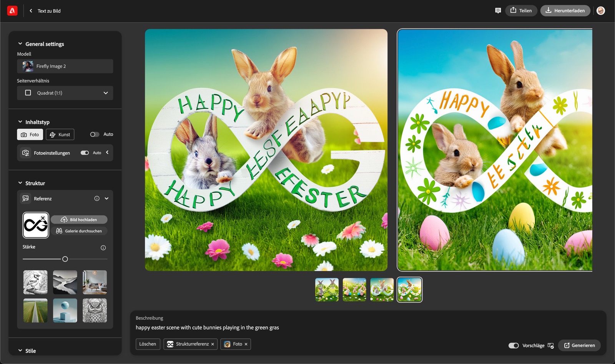Collapse the Inhaltstyp section

(20, 122)
